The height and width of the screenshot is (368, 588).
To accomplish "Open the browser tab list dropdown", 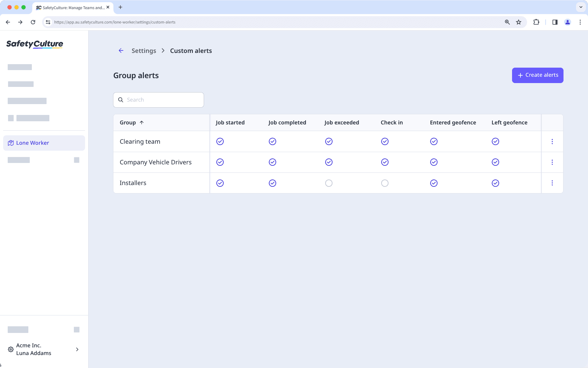I will [580, 7].
